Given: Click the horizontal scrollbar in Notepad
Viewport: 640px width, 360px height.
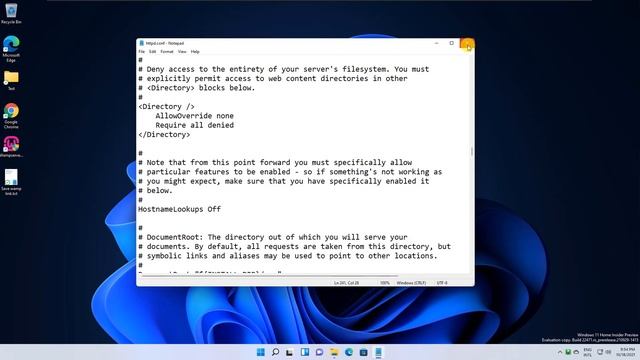Looking at the screenshot, I should click(x=269, y=276).
